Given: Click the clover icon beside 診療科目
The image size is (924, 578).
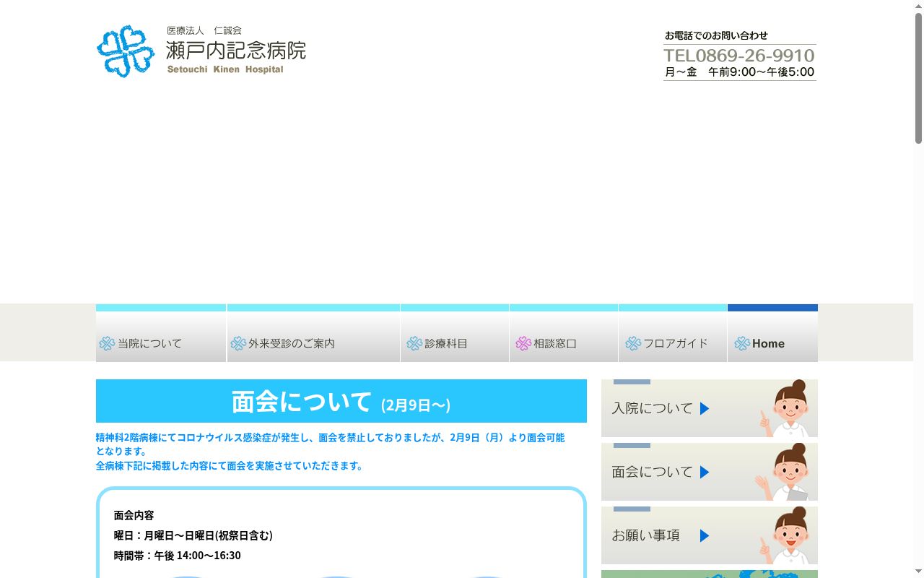Looking at the screenshot, I should click(414, 344).
